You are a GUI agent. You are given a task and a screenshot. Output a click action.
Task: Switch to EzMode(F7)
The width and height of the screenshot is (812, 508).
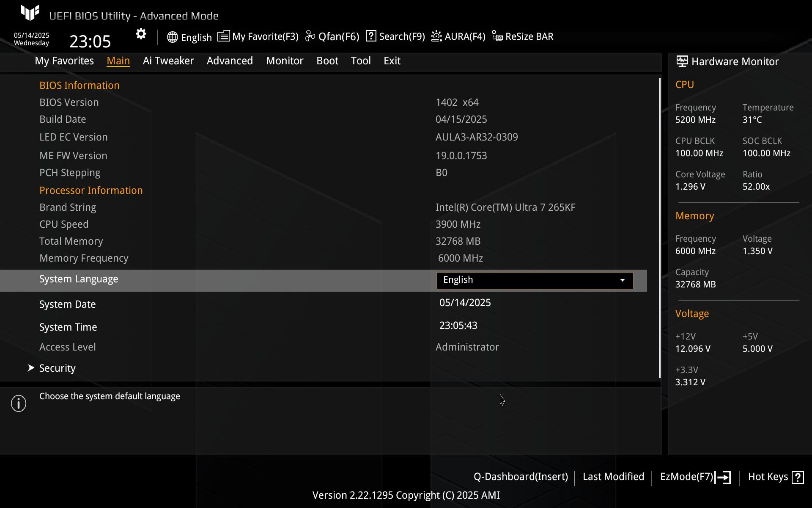point(695,477)
